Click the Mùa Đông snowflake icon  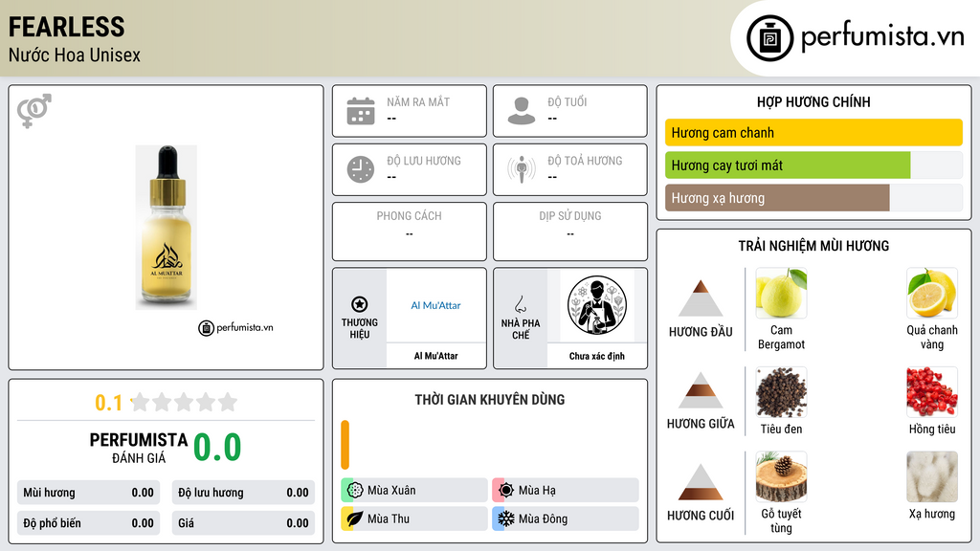(x=506, y=518)
